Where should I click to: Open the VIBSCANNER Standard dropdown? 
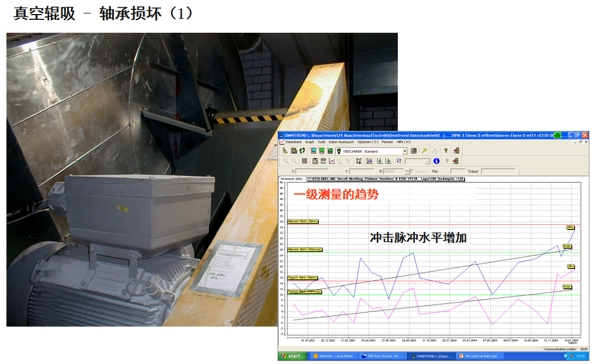click(x=404, y=151)
